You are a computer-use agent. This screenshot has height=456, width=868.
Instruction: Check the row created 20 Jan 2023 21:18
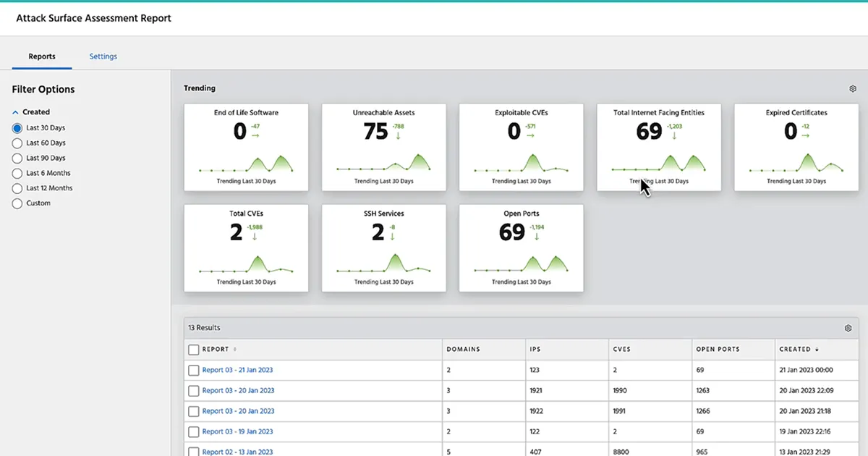[x=193, y=411]
